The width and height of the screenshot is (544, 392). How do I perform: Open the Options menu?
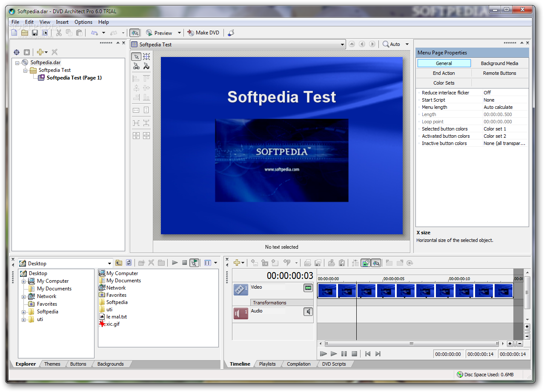(x=83, y=22)
